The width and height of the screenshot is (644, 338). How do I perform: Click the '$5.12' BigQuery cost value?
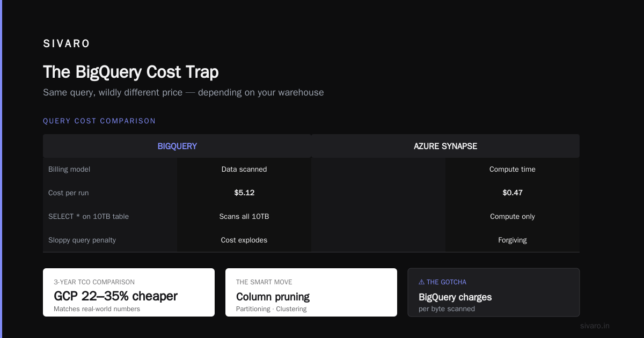(x=244, y=193)
